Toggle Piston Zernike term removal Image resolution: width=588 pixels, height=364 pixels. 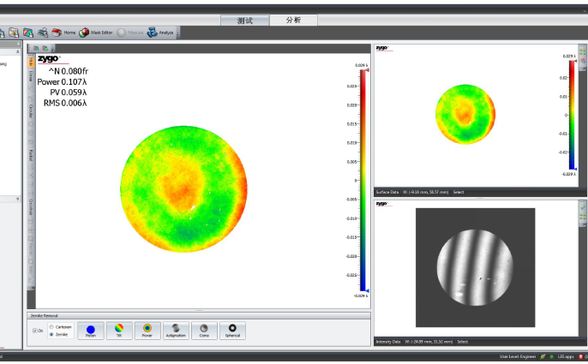[91, 330]
